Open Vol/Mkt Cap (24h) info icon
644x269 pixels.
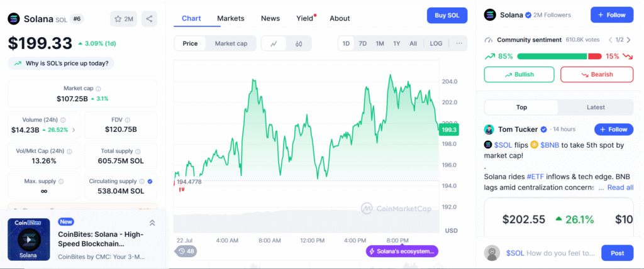pyautogui.click(x=69, y=151)
